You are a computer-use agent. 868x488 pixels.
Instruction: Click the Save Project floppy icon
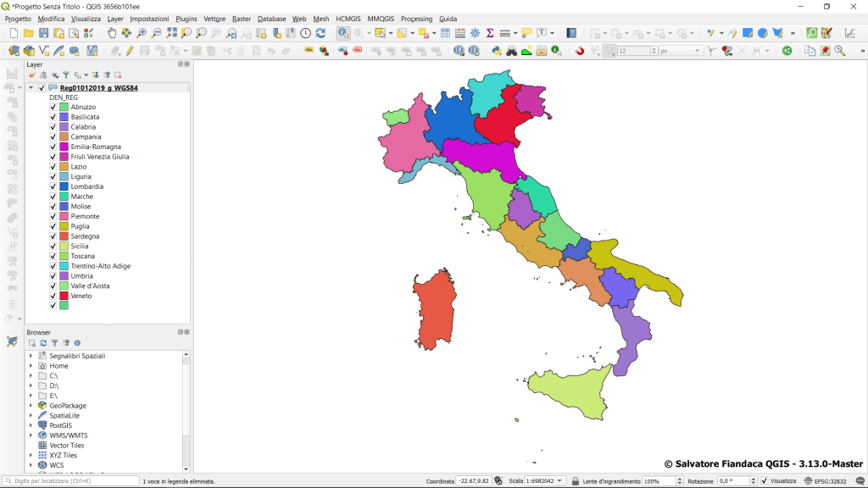[44, 33]
